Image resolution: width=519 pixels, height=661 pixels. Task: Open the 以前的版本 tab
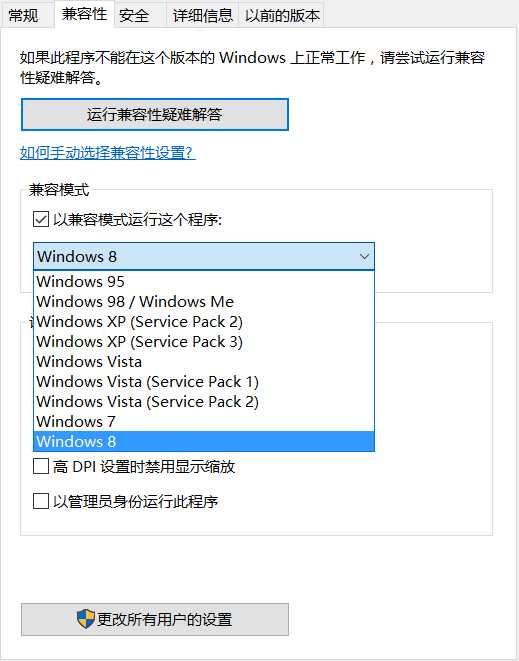click(282, 16)
